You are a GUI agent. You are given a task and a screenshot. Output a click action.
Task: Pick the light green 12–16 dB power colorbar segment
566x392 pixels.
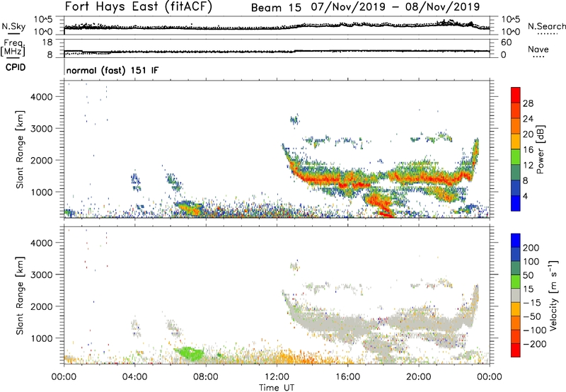click(x=516, y=156)
